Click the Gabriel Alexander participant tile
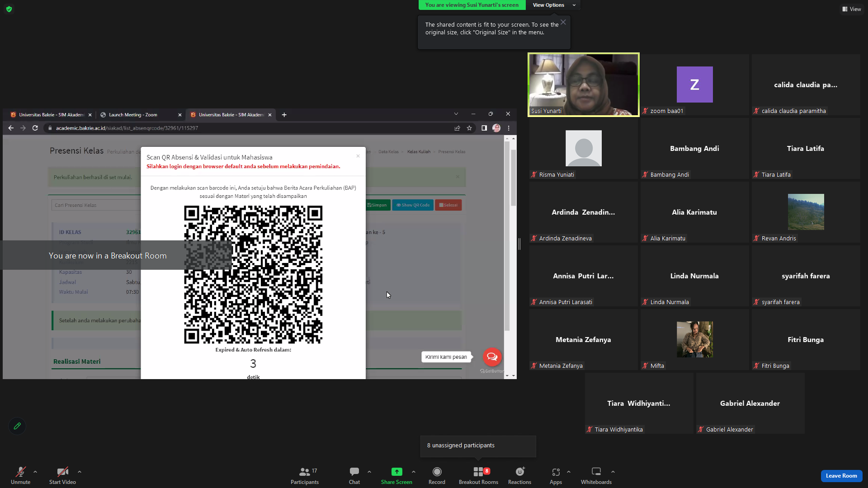This screenshot has height=488, width=868. pos(750,403)
